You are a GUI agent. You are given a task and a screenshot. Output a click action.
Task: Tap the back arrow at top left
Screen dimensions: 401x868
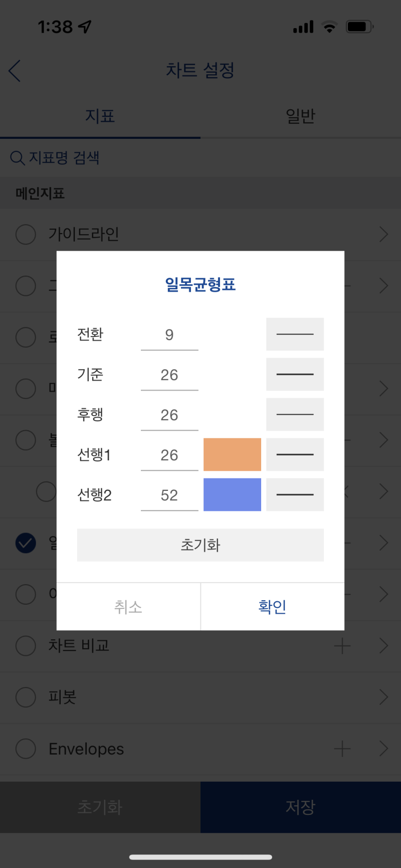click(14, 71)
